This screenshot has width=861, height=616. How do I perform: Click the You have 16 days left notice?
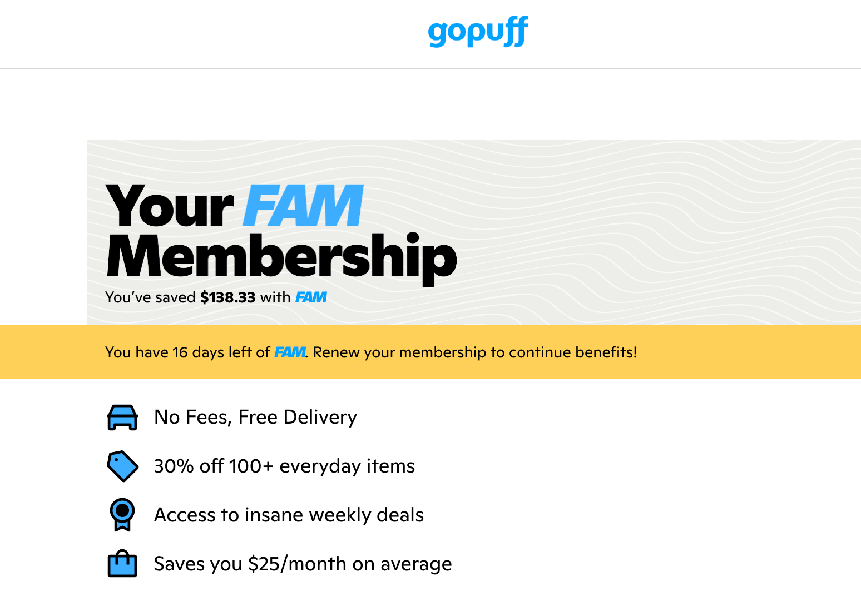click(187, 352)
